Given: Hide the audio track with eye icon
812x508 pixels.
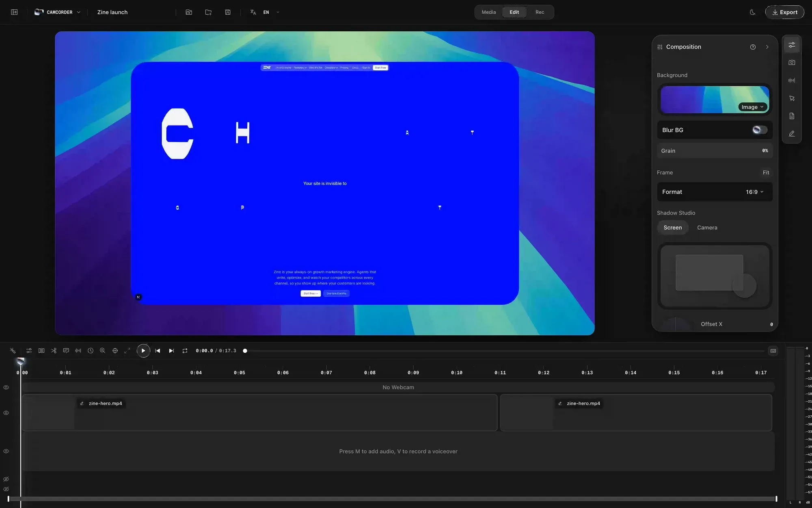Looking at the screenshot, I should (6, 451).
